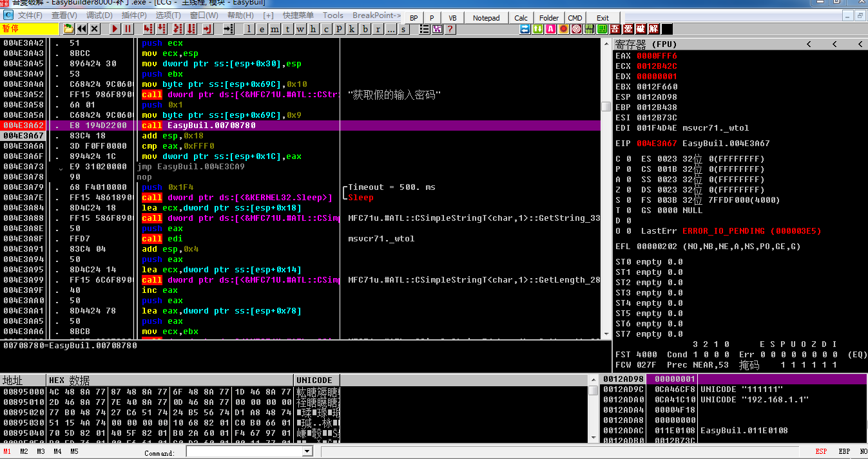Open the Command bar dropdown arrow
The image size is (868, 459).
(307, 452)
